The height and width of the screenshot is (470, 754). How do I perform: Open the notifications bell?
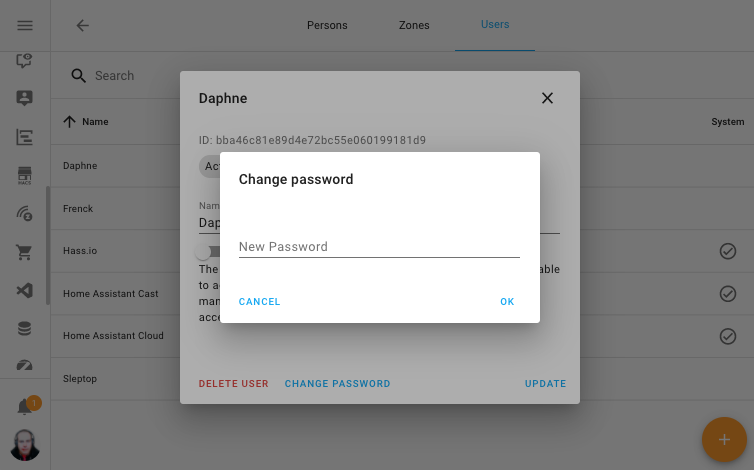(25, 407)
